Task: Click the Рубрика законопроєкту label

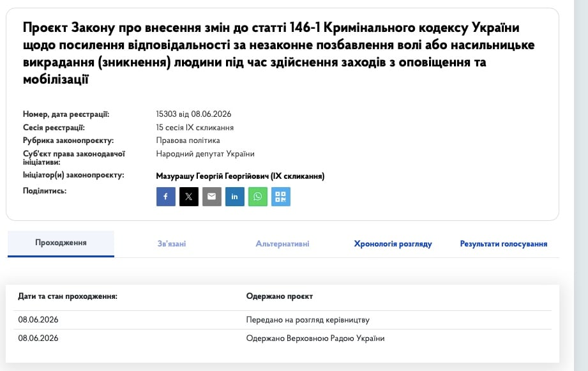Action: tap(68, 140)
